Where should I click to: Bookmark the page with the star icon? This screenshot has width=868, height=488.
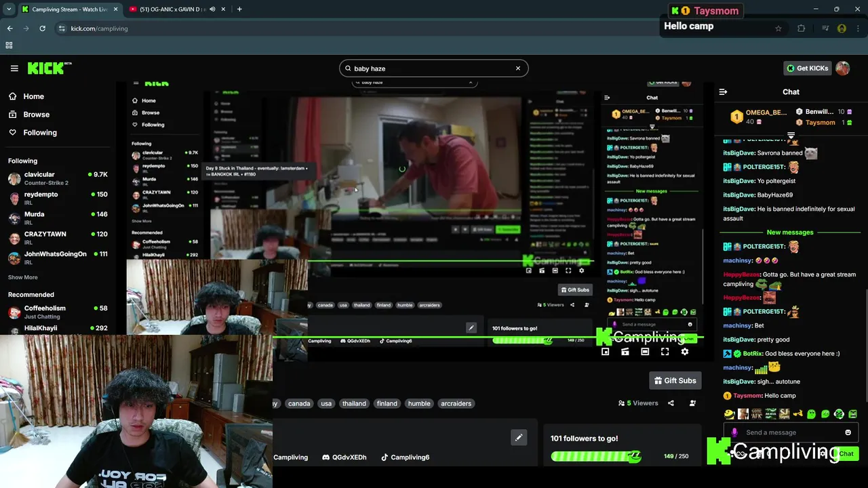click(x=778, y=28)
